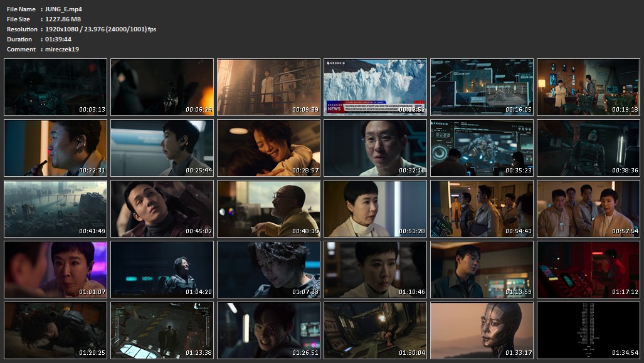Image resolution: width=644 pixels, height=363 pixels.
Task: Open the office room frame at 00:19:18
Action: point(589,87)
